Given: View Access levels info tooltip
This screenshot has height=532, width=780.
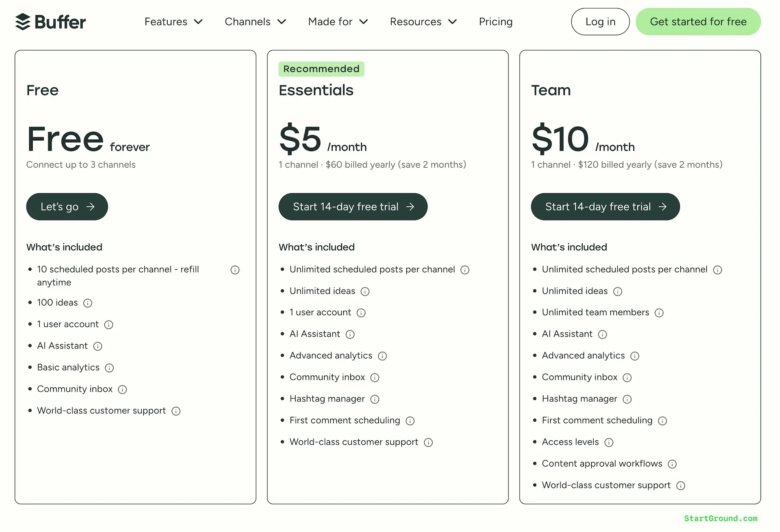Looking at the screenshot, I should 609,442.
